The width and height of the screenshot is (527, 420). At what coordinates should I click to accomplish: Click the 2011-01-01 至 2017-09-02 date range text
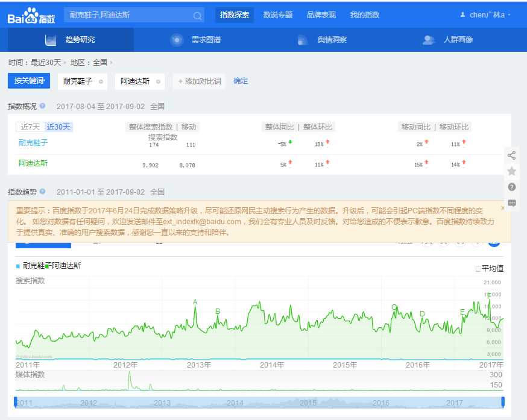pos(101,192)
